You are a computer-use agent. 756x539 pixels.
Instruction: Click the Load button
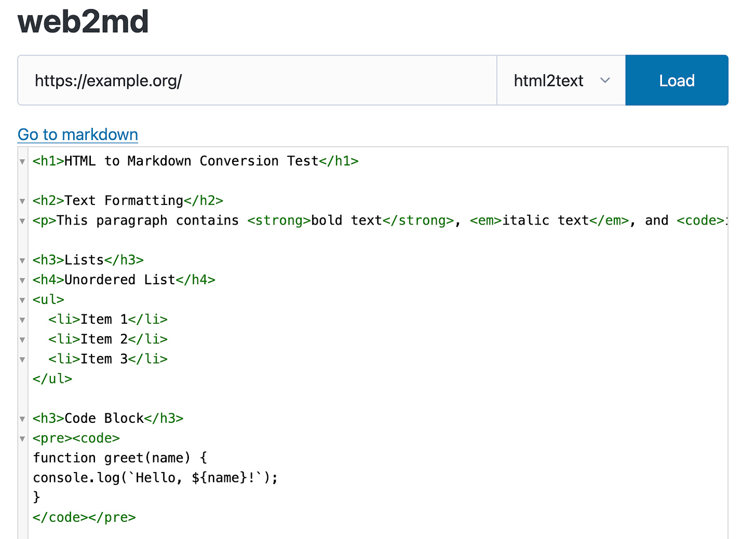(677, 80)
